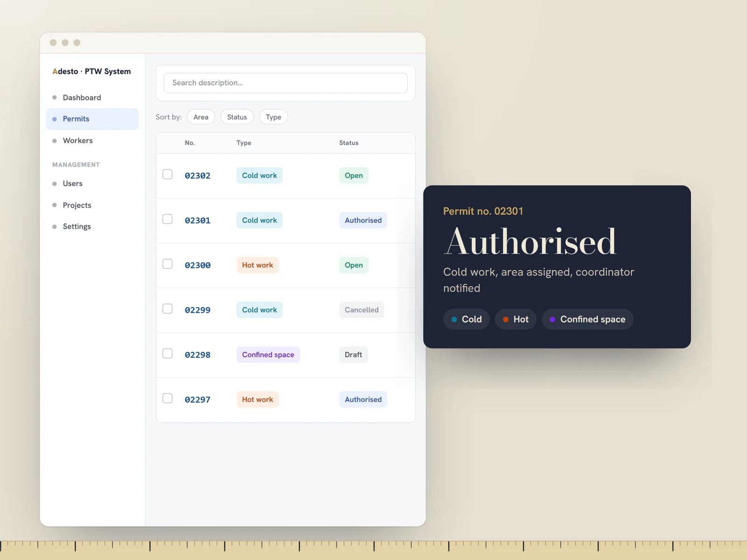Select Confined space chip on dark card
The width and height of the screenshot is (747, 560).
click(587, 319)
